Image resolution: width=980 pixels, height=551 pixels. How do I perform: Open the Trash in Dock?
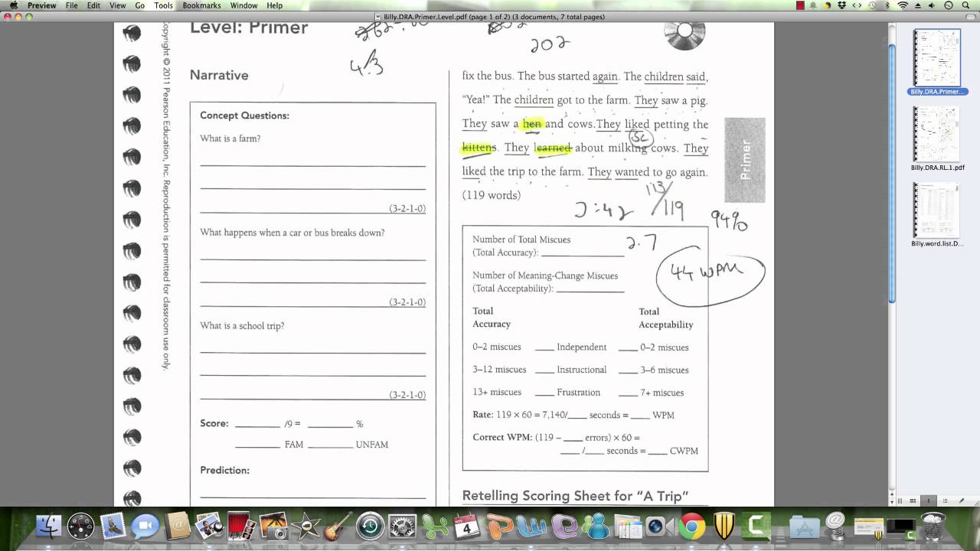coord(933,527)
